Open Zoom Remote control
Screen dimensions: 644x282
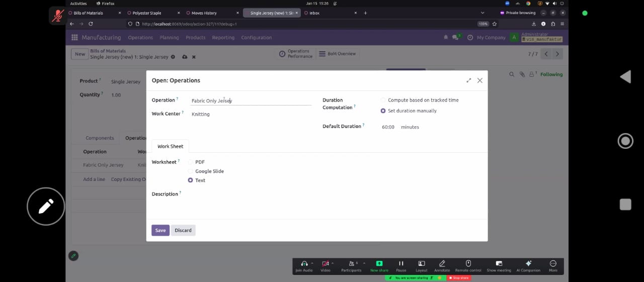pyautogui.click(x=468, y=264)
